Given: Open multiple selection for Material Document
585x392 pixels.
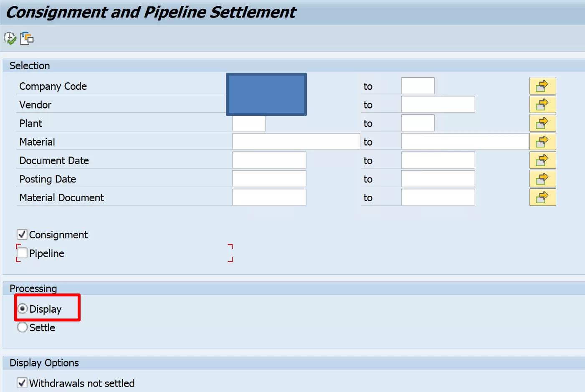Looking at the screenshot, I should (x=542, y=197).
